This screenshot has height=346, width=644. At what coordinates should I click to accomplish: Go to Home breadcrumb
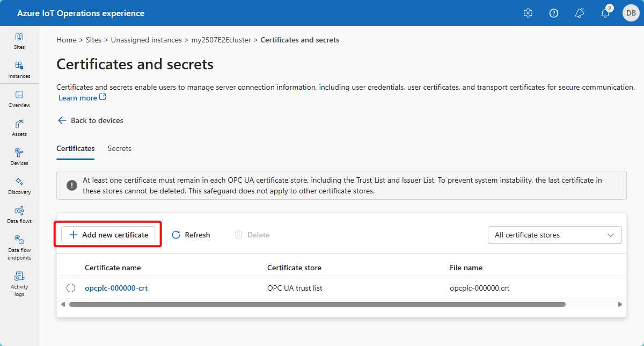point(67,40)
